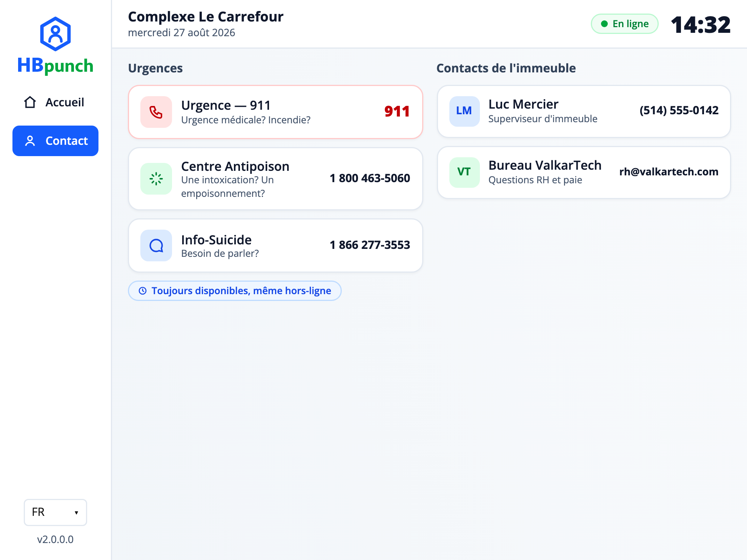Go to the Accueil page
Image resolution: width=747 pixels, height=560 pixels.
55,102
